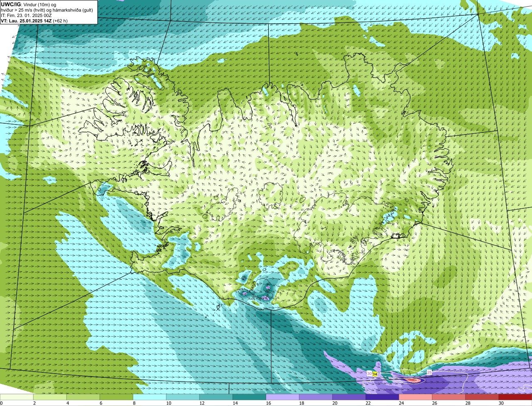
Task: Pick the 28–30 m/s red legend swatch
Action: (x=482, y=397)
